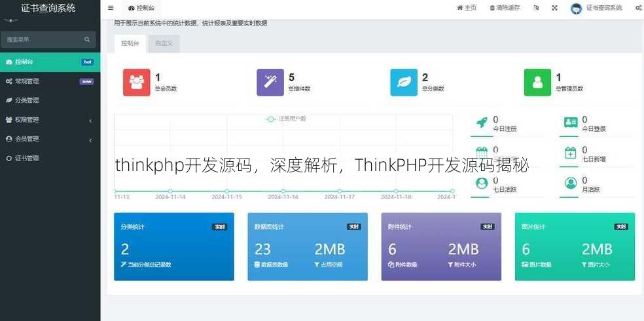Click the 今日登录 label
644x321 pixels.
594,128
